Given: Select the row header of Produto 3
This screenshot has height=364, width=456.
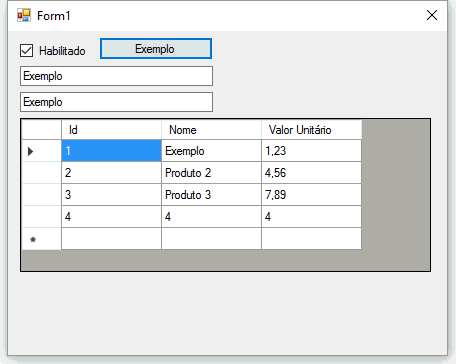Looking at the screenshot, I should click(42, 195).
